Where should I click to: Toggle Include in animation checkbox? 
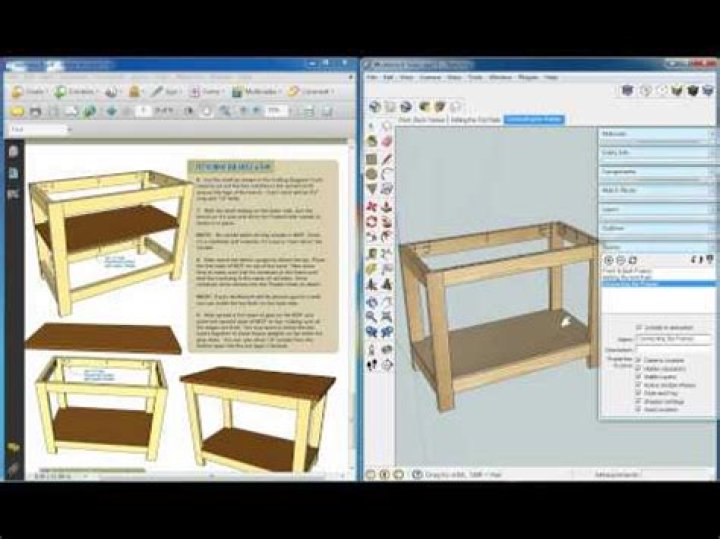tap(638, 328)
